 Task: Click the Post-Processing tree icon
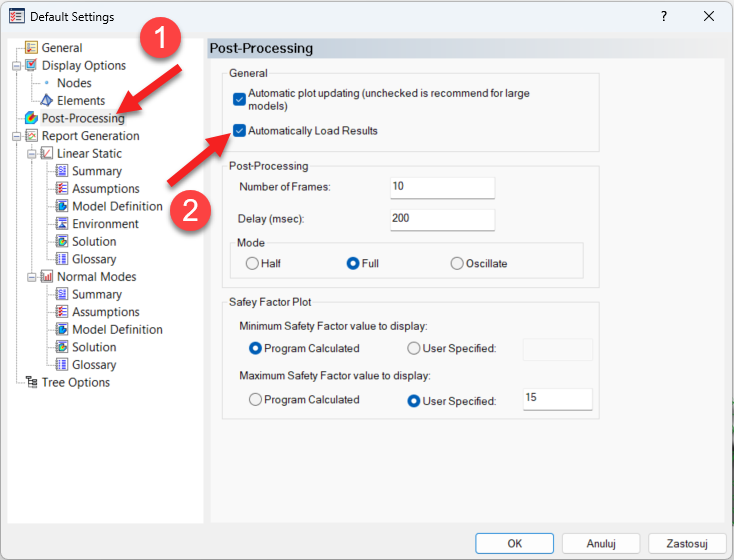31,119
